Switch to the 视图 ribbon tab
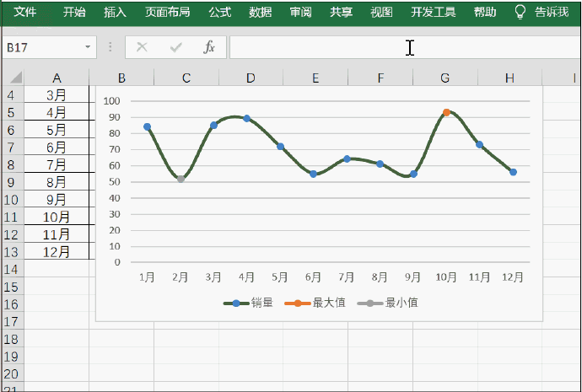The image size is (582, 392). point(381,13)
